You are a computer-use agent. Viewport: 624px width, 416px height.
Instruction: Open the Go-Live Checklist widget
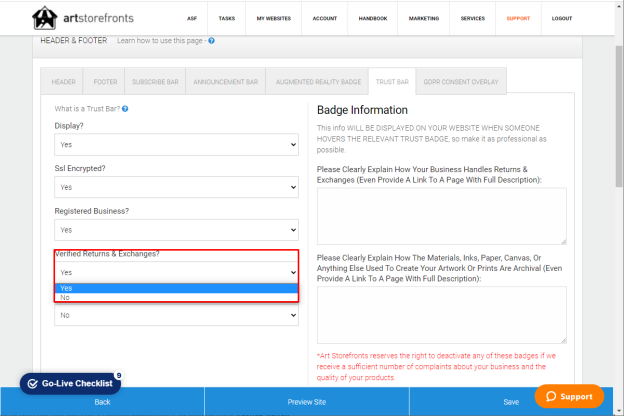point(70,383)
